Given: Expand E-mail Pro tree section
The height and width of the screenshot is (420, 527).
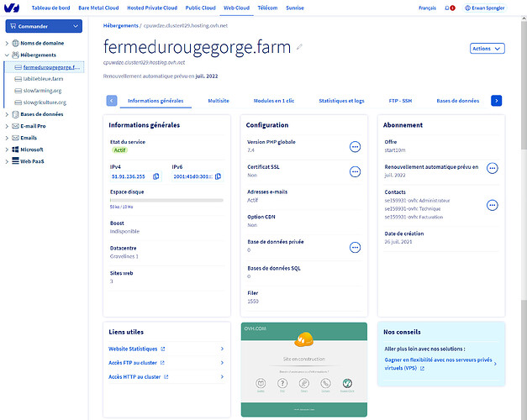Looking at the screenshot, I should point(7,126).
